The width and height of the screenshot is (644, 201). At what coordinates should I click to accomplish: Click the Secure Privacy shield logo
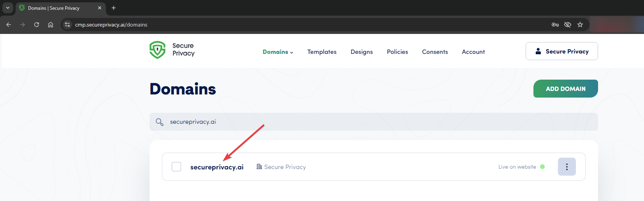point(157,50)
